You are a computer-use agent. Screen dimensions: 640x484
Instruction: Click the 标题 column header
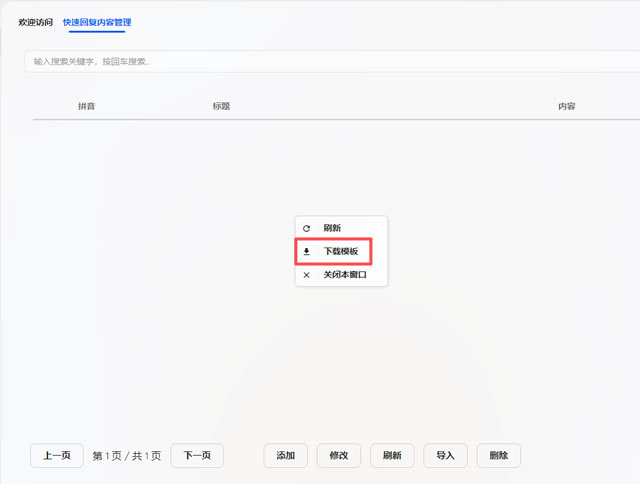(221, 106)
